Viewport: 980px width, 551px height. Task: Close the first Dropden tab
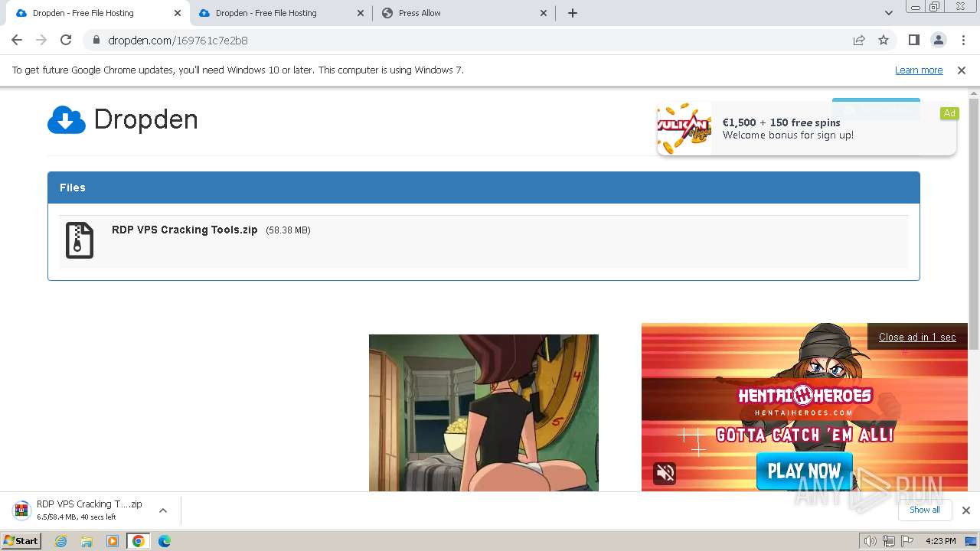pos(178,13)
